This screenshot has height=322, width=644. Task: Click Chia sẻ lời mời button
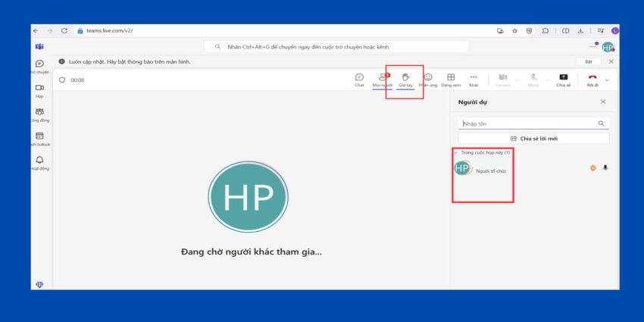533,139
